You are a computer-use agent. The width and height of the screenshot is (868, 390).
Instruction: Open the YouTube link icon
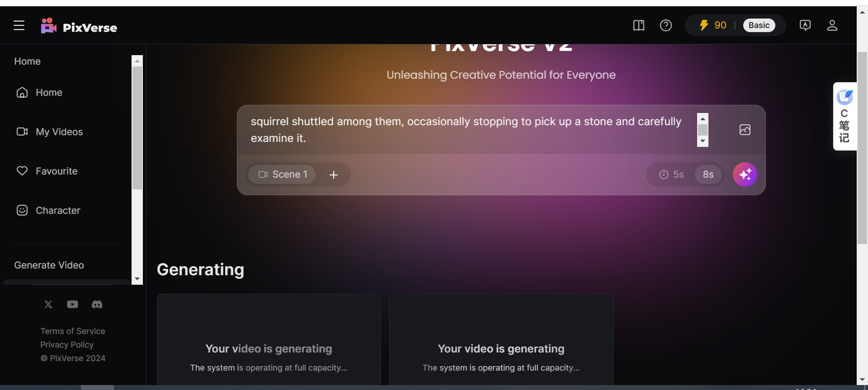(72, 305)
